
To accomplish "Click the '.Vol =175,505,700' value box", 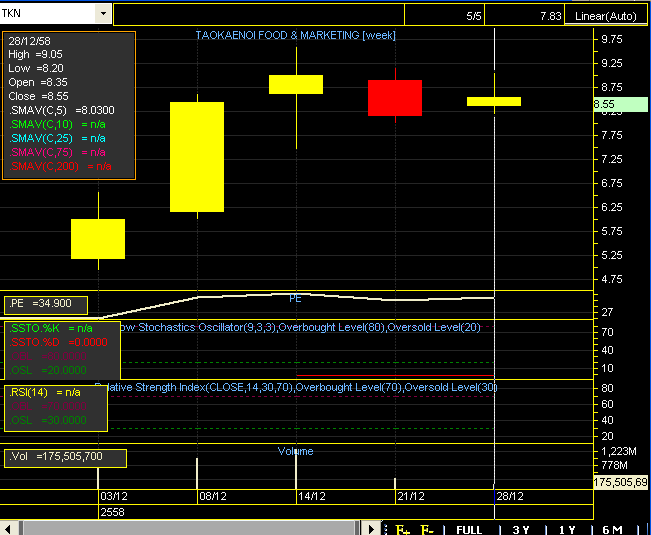I will [x=65, y=458].
